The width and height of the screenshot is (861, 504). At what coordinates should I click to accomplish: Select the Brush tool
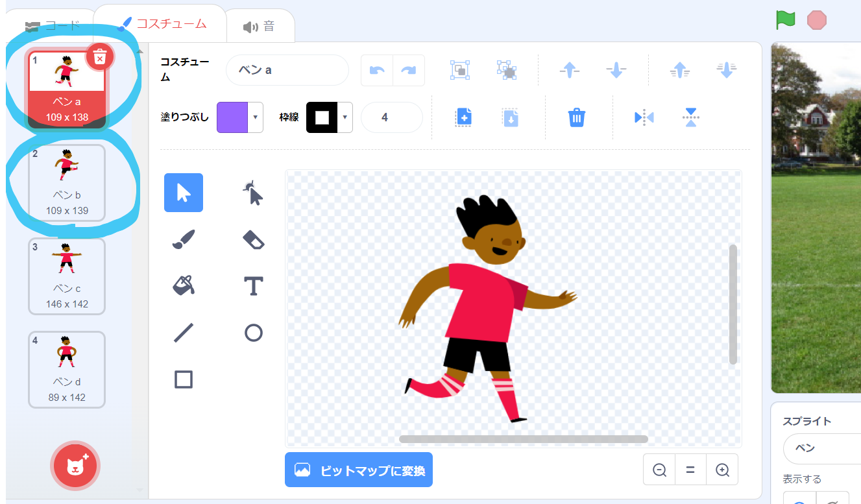pos(184,239)
